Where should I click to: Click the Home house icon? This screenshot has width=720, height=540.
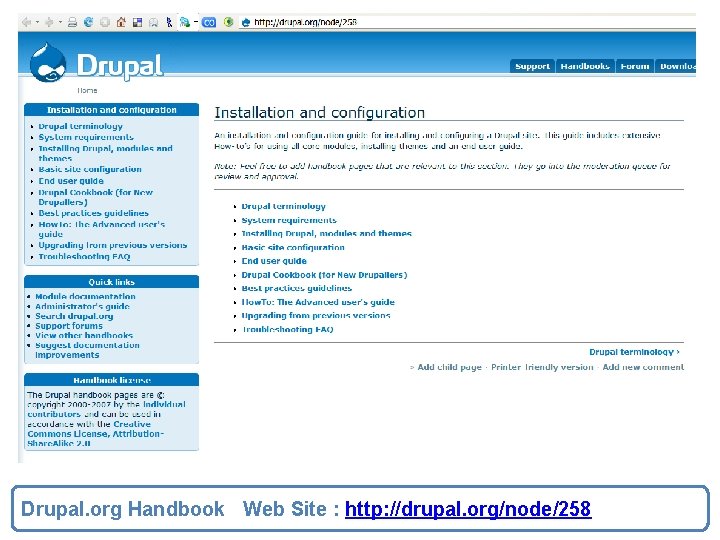coord(121,22)
